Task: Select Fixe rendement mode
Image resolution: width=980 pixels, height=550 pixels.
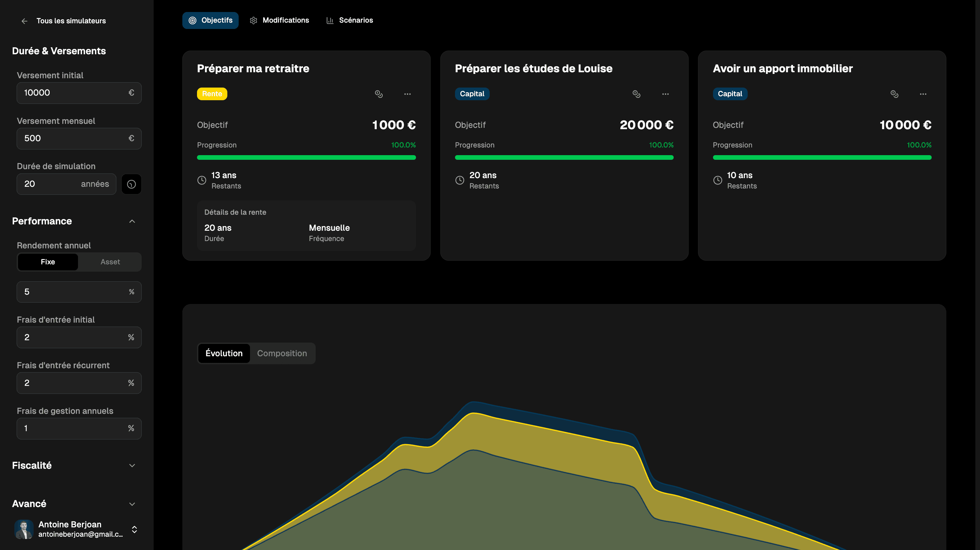Action: 48,262
